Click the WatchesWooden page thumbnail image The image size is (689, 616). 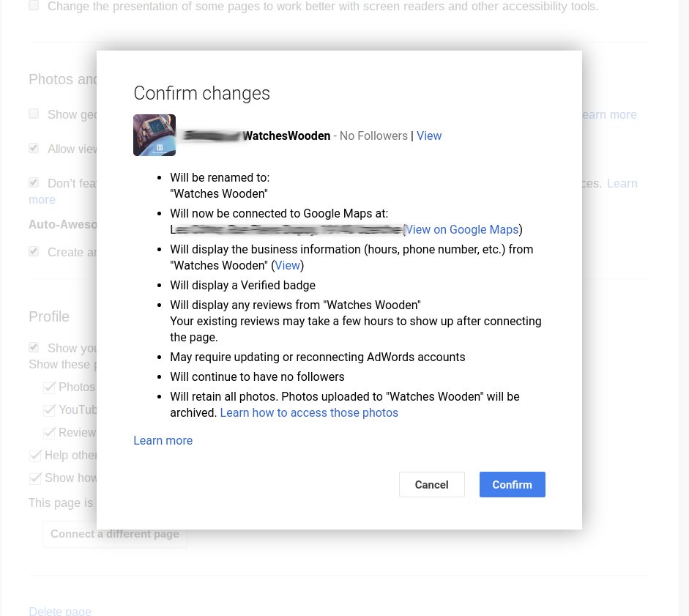pyautogui.click(x=154, y=135)
